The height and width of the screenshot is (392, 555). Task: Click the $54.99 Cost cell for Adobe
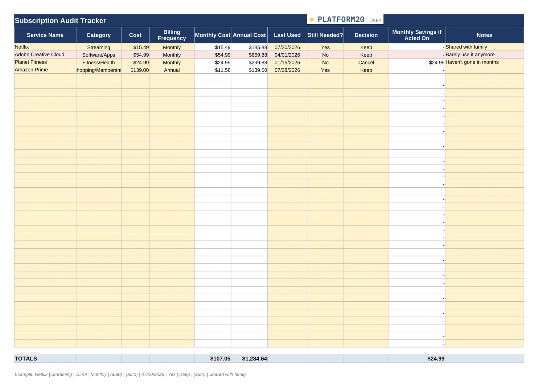135,55
